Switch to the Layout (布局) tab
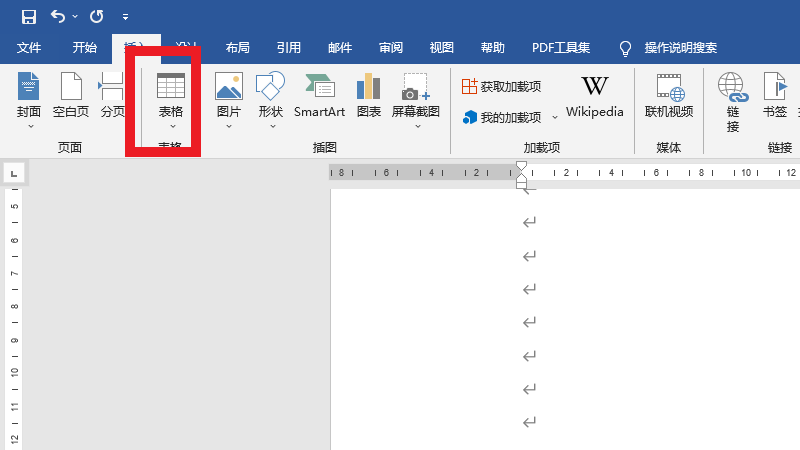Screen dimensions: 800x450 [x=237, y=48]
